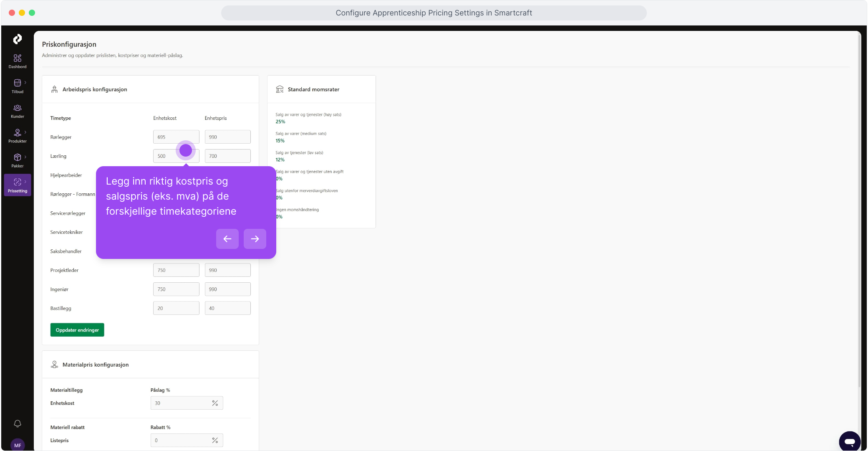
Task: Click the percent icon in Rabatt field
Action: click(x=215, y=440)
